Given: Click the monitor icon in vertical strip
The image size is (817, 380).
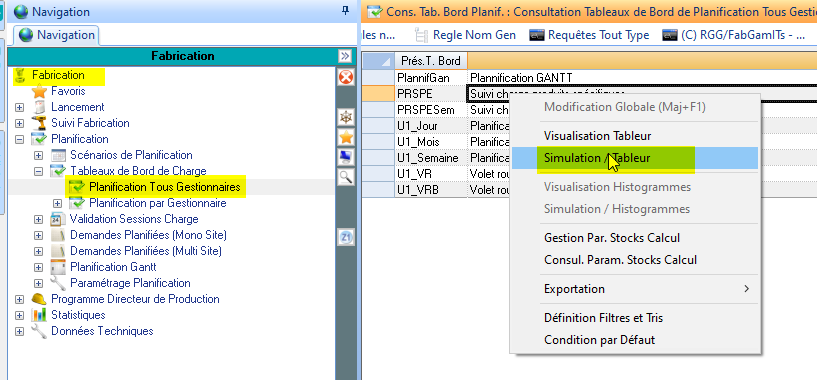Looking at the screenshot, I should (x=346, y=156).
